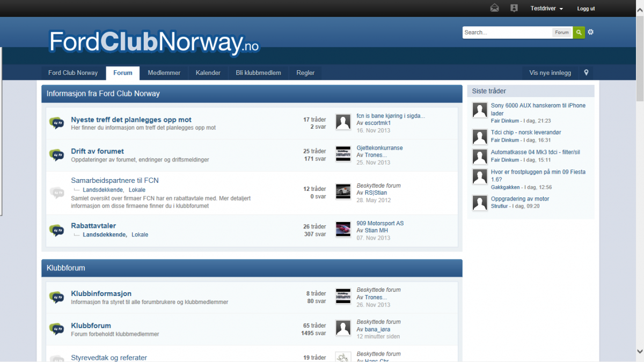Open the Forum search scope selector

[x=562, y=32]
